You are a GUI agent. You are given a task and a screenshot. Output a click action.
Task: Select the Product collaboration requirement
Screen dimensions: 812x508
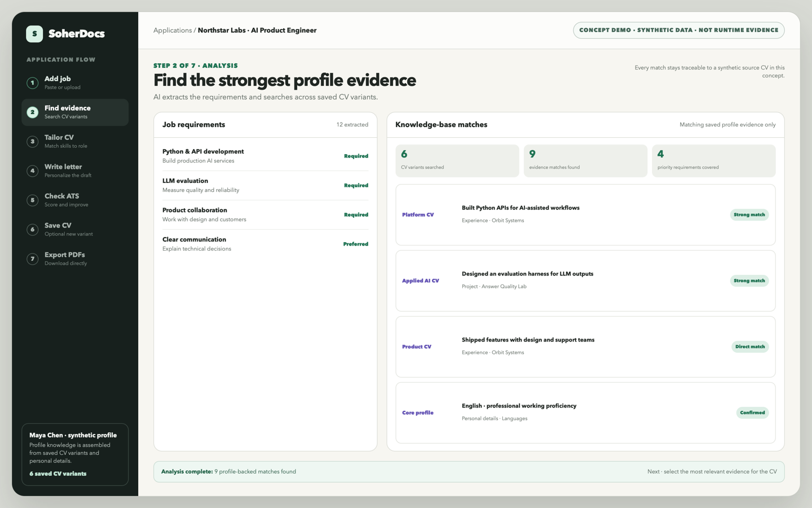coord(265,214)
